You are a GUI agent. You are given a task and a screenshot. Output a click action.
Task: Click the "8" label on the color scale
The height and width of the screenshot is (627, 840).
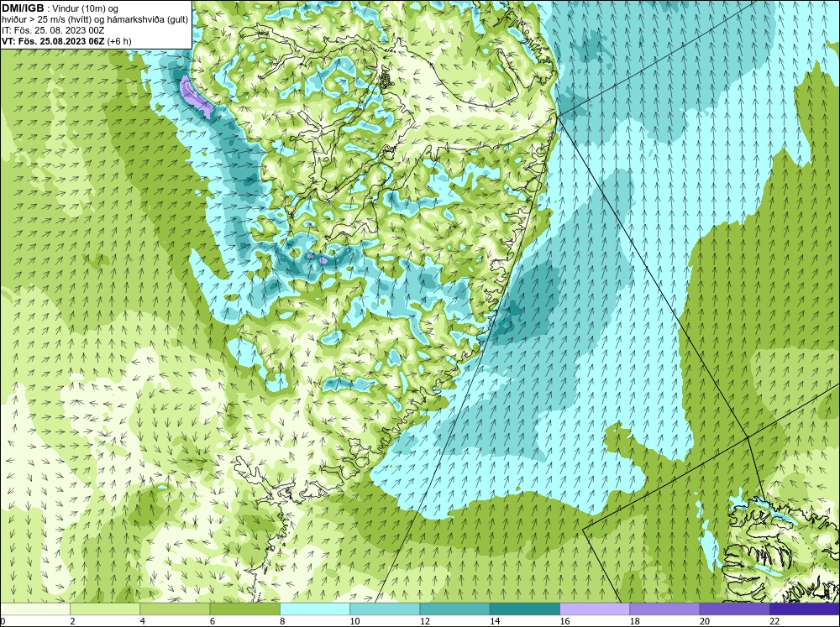click(282, 621)
